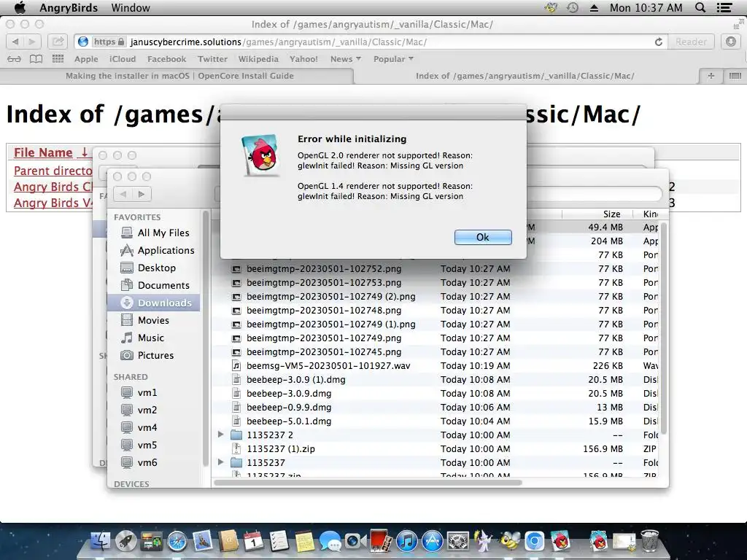This screenshot has width=747, height=560.
Task: Open App Store icon in dock
Action: [432, 542]
